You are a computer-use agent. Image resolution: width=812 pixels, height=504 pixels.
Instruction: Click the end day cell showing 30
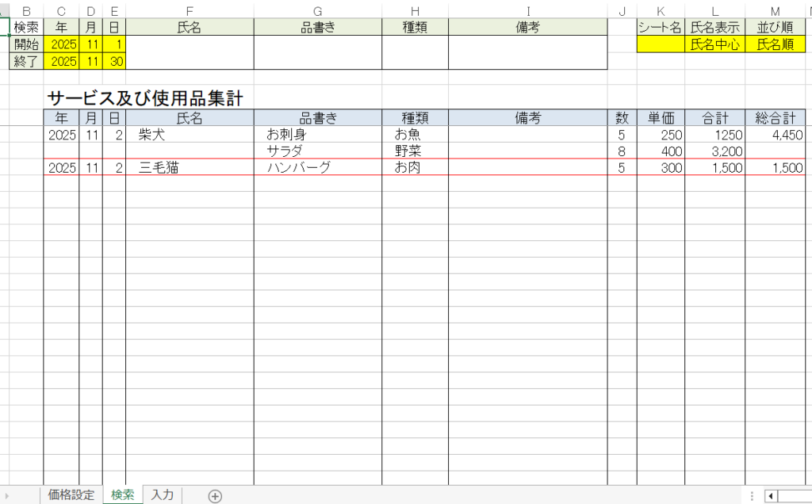click(x=114, y=62)
